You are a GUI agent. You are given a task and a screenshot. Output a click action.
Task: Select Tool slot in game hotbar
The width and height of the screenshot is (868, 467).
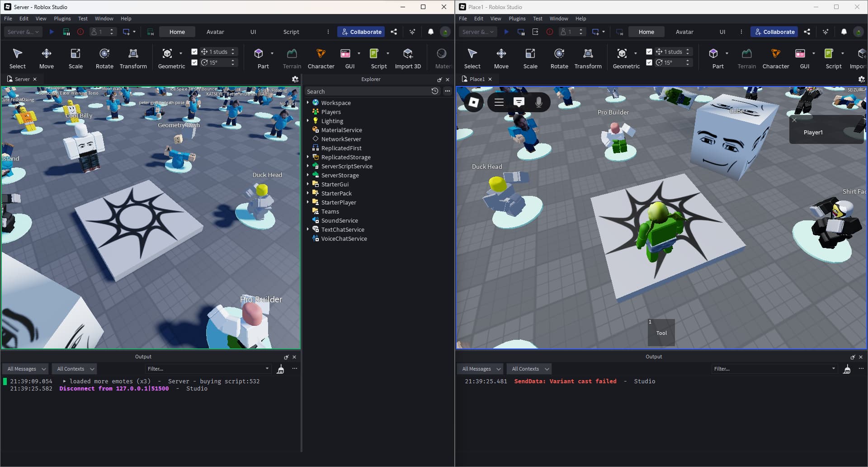tap(661, 333)
